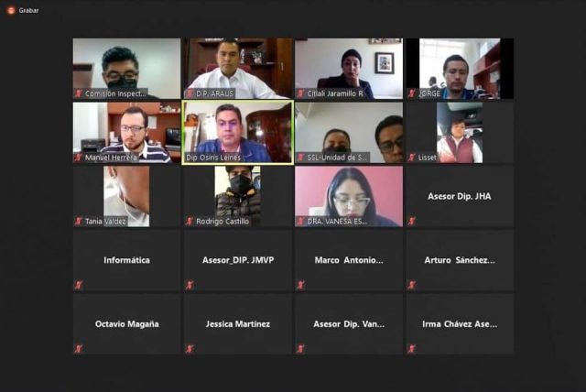Image resolution: width=586 pixels, height=392 pixels.
Task: Click muted mic icon on Arturo Sánchez tile
Action: coord(412,285)
